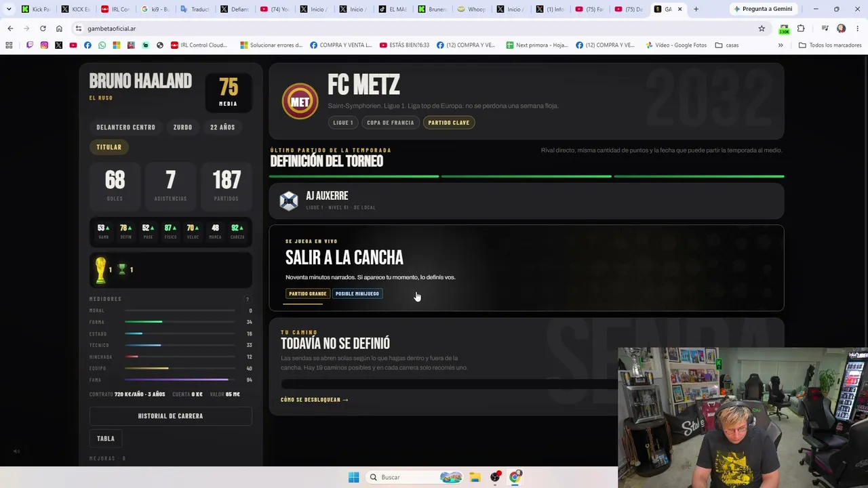Open Google Chrome from the taskbar
Image resolution: width=868 pixels, height=488 pixels.
[x=515, y=477]
